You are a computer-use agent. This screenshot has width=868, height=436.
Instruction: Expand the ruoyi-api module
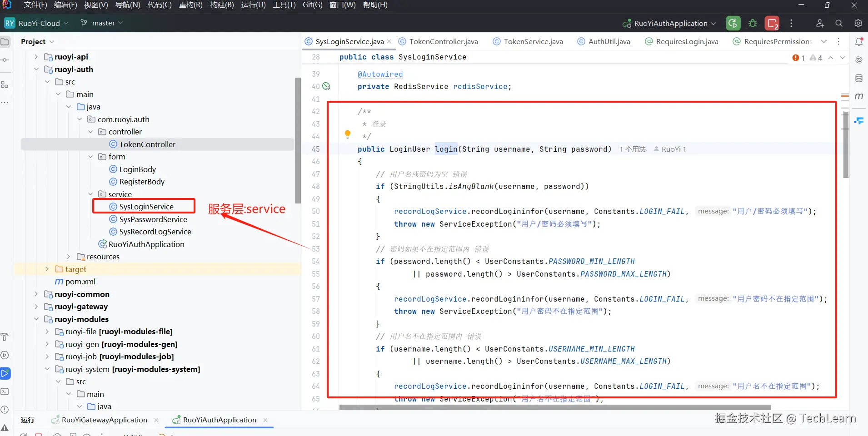coord(36,57)
